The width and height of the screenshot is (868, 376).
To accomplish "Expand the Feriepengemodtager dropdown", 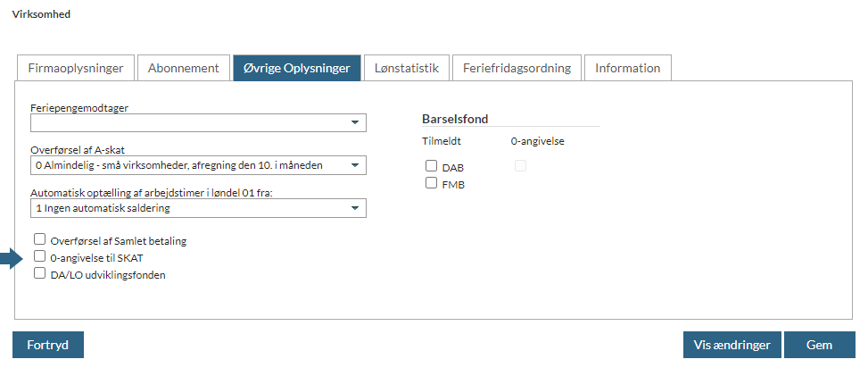I will coord(198,122).
